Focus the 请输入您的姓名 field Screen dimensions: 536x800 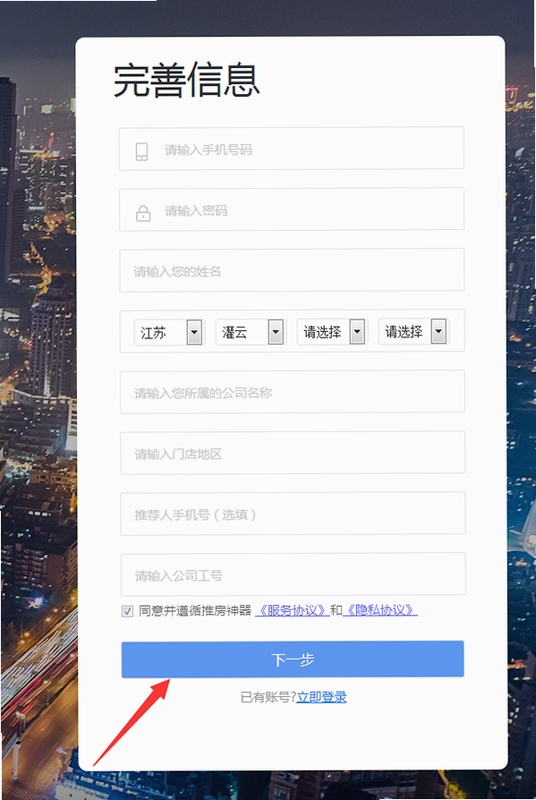[292, 270]
